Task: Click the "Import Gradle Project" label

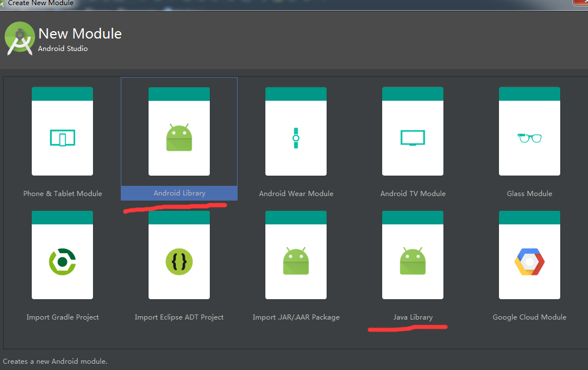Action: (x=62, y=317)
